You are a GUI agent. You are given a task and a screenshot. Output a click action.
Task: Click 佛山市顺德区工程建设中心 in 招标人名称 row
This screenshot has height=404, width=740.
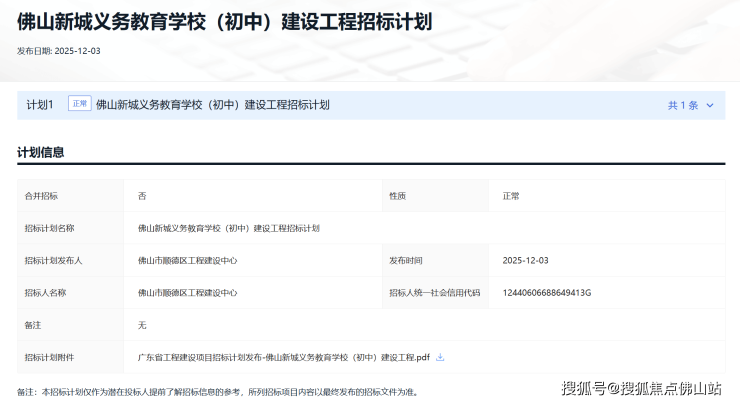(187, 293)
